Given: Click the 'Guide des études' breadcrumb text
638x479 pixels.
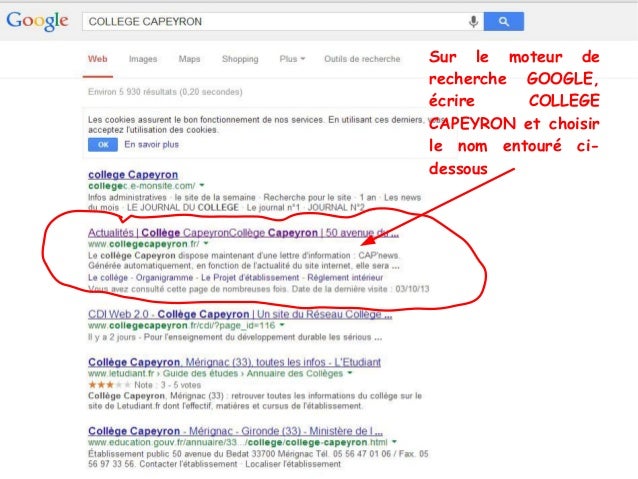Looking at the screenshot, I should [201, 373].
